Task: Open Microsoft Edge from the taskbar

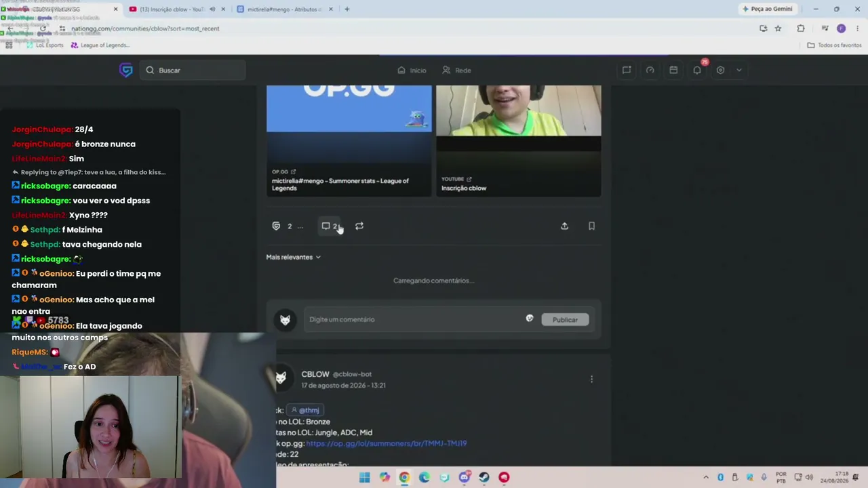Action: [x=425, y=477]
